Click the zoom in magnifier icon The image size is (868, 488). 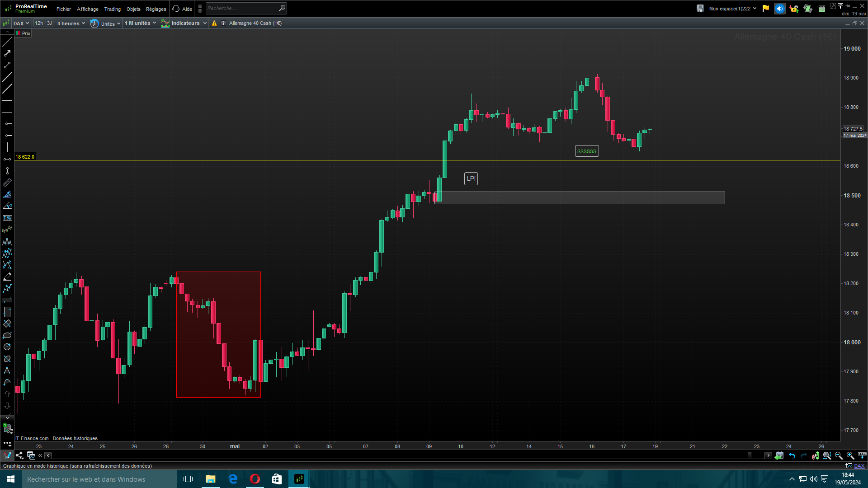coord(850,455)
